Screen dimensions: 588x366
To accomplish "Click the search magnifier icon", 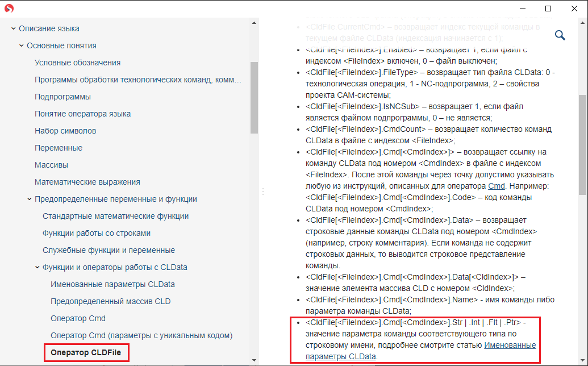I will pos(560,36).
